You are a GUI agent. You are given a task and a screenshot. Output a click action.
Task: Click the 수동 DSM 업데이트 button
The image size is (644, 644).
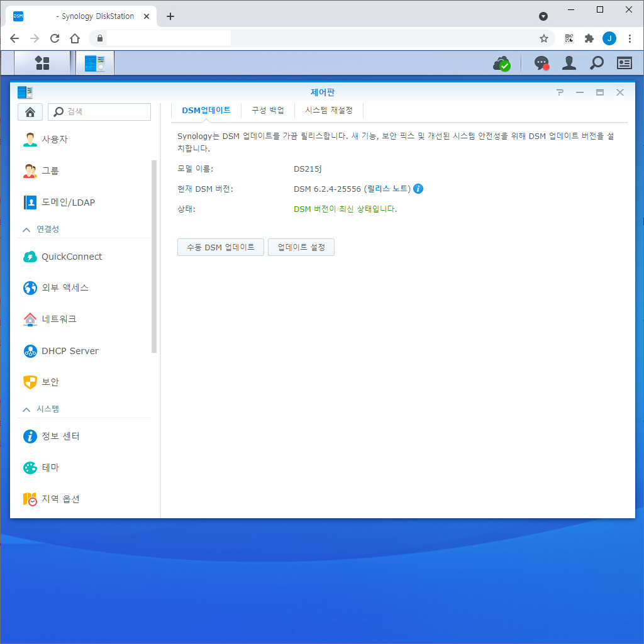[x=221, y=247]
